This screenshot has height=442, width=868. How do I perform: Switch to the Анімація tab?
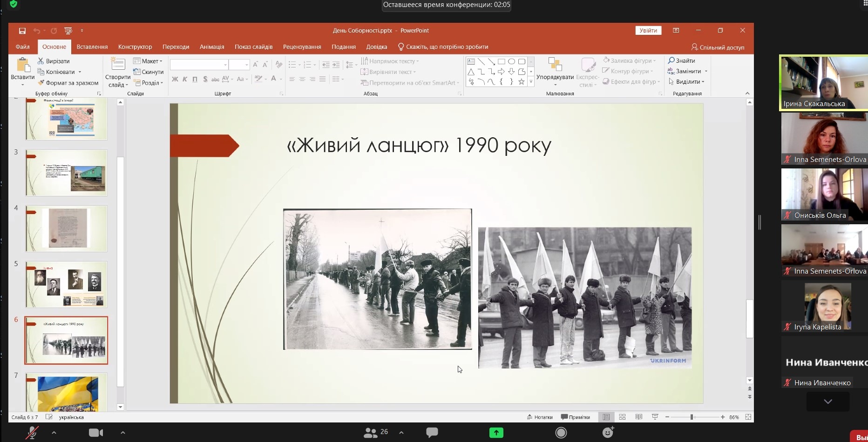click(x=212, y=47)
